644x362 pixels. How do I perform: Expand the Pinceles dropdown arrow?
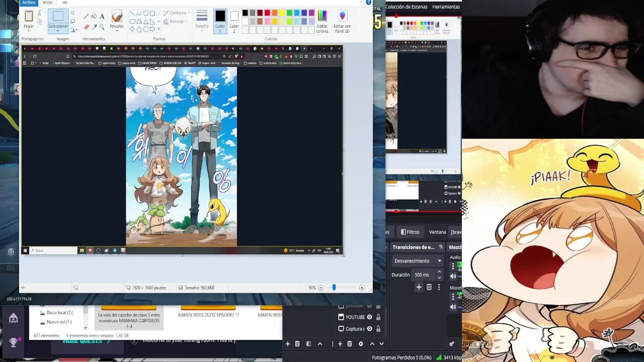click(x=117, y=31)
